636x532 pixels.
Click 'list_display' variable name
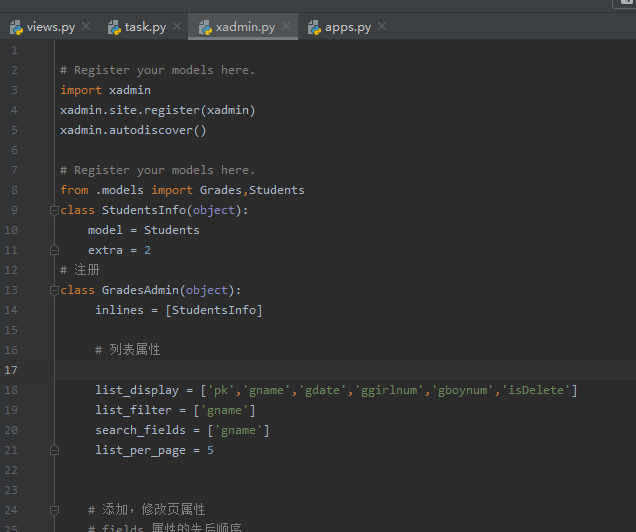point(137,390)
